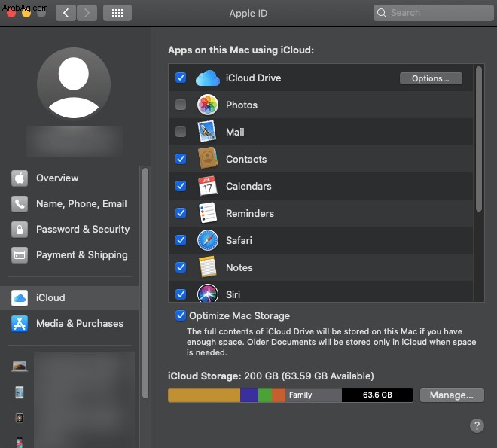497x448 pixels.
Task: Click the credit card Payment icon
Action: click(x=20, y=255)
